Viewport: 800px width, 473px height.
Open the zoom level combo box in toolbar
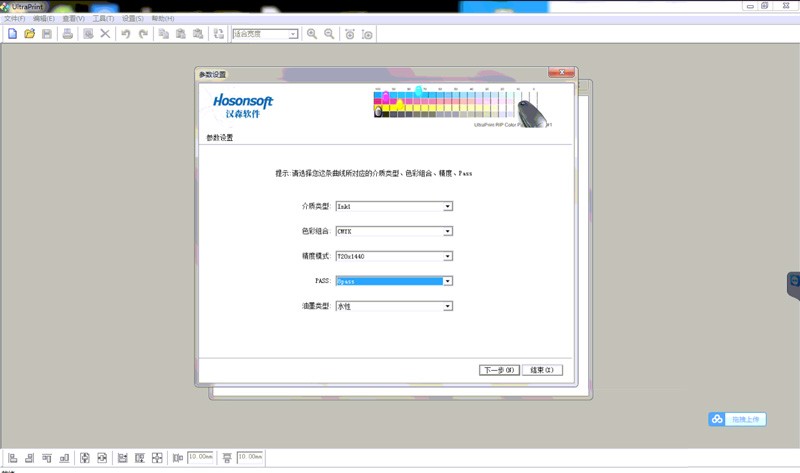pos(293,34)
